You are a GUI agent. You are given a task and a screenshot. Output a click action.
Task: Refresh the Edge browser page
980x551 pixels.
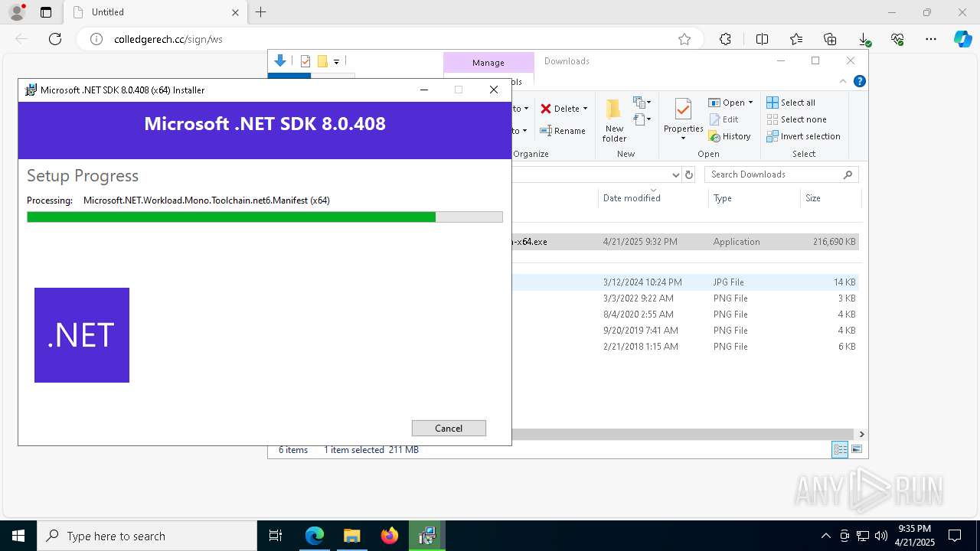pos(55,39)
